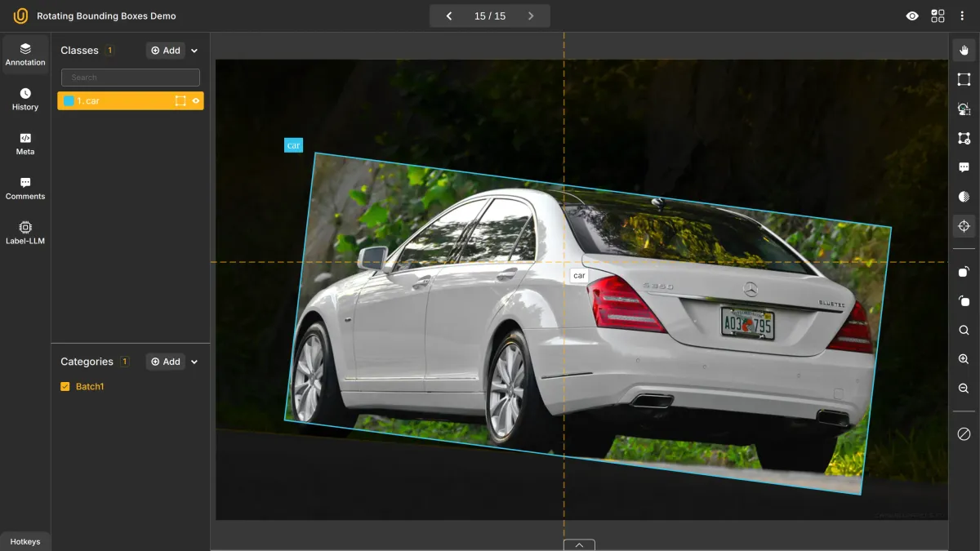Uncheck the Batch1 category checkbox
980x551 pixels.
point(66,386)
